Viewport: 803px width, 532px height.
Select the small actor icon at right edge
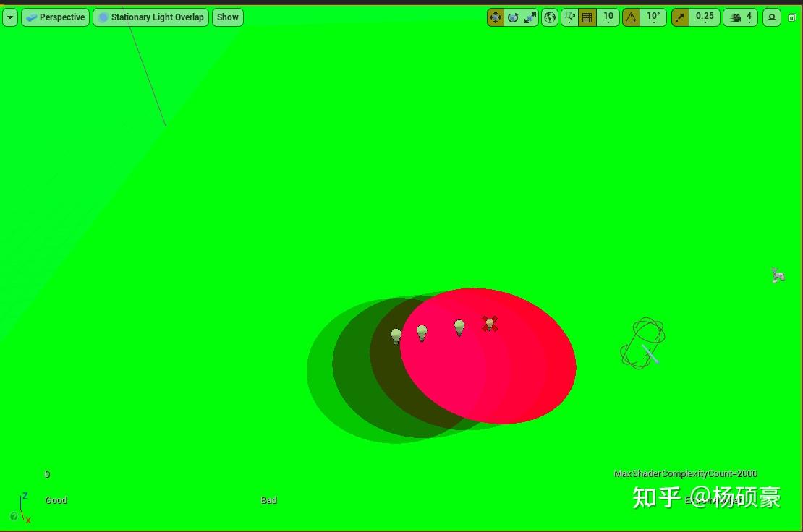point(778,275)
